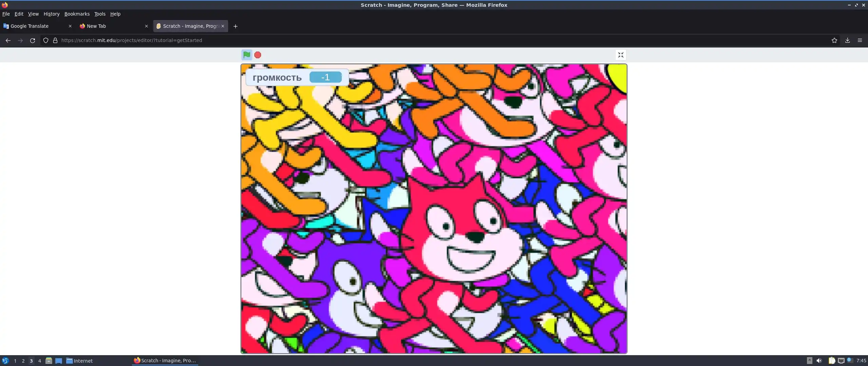Image resolution: width=868 pixels, height=366 pixels.
Task: Switch to workspace 1 in taskbar
Action: click(x=15, y=361)
